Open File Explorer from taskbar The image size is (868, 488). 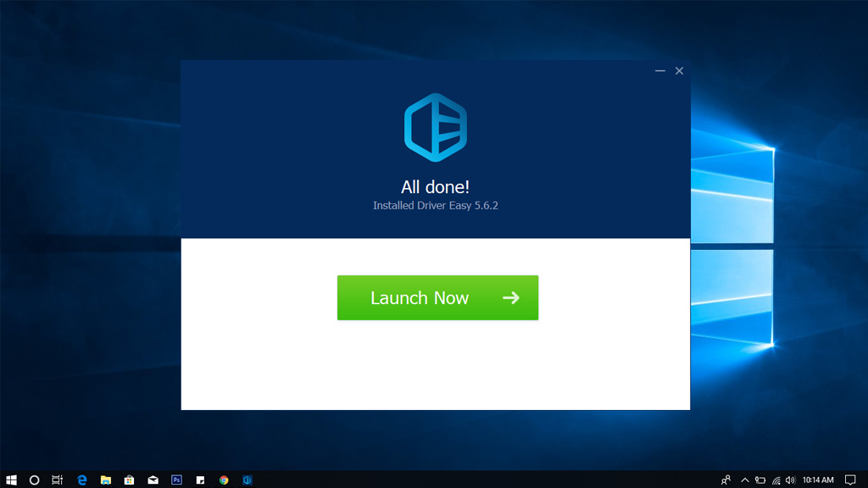coord(106,480)
